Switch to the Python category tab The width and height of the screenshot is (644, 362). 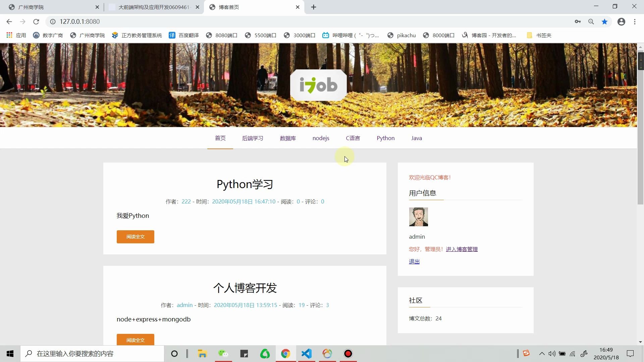pyautogui.click(x=385, y=138)
